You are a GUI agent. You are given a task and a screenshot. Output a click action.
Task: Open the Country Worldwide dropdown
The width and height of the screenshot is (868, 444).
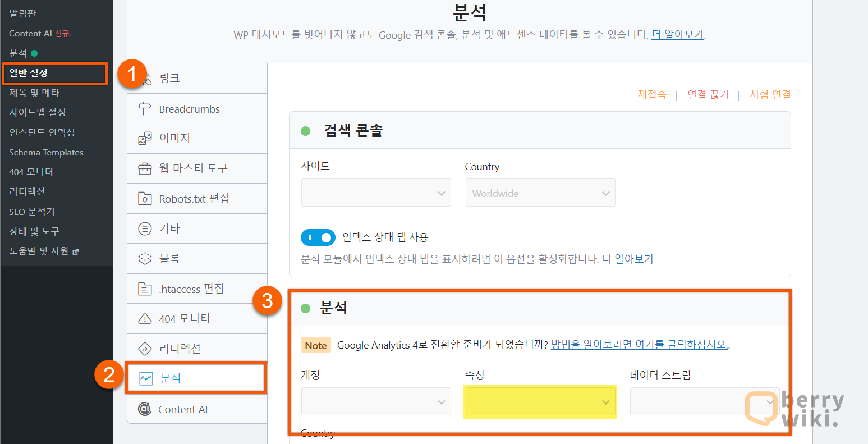pos(540,193)
